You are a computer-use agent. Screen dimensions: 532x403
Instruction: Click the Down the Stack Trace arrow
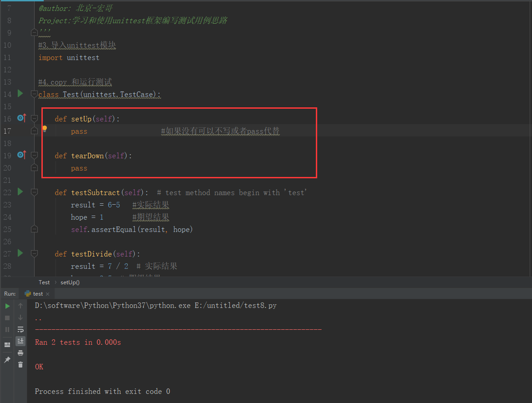pyautogui.click(x=20, y=318)
